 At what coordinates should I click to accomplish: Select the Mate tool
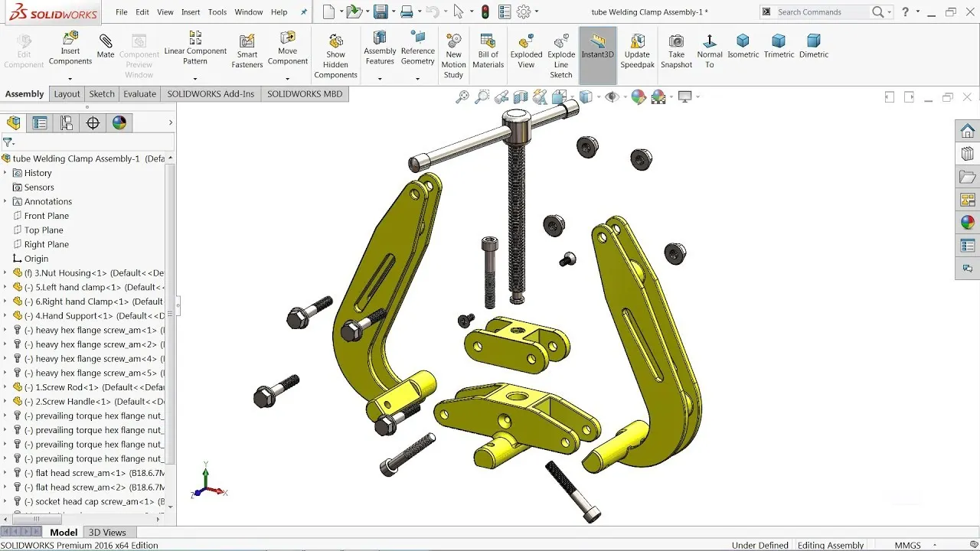click(x=106, y=46)
